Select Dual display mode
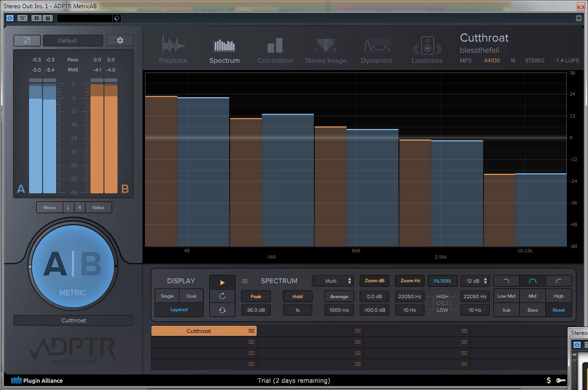Image resolution: width=588 pixels, height=390 pixels. (x=191, y=296)
